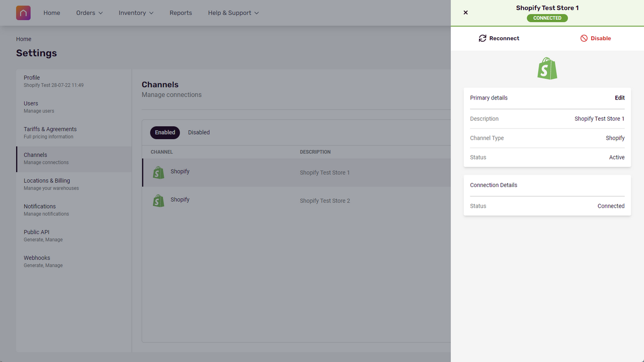644x362 pixels.
Task: Select Channels in the settings sidebar
Action: pyautogui.click(x=74, y=159)
